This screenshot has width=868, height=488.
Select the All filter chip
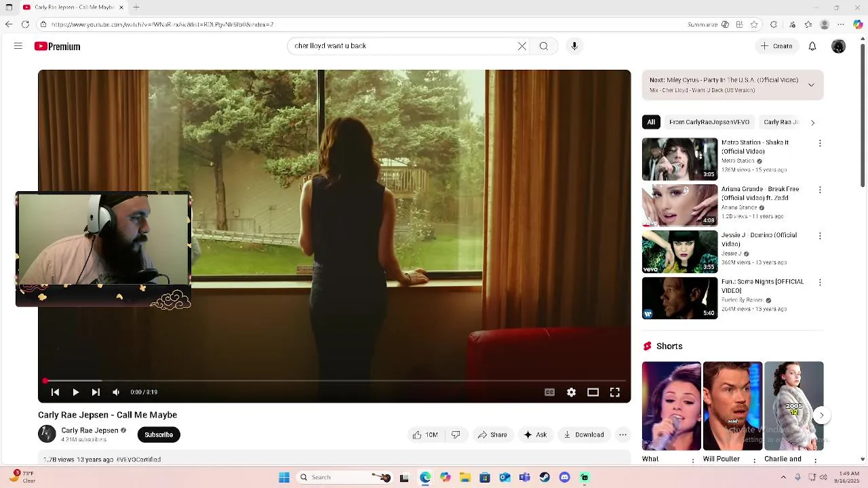coord(651,122)
